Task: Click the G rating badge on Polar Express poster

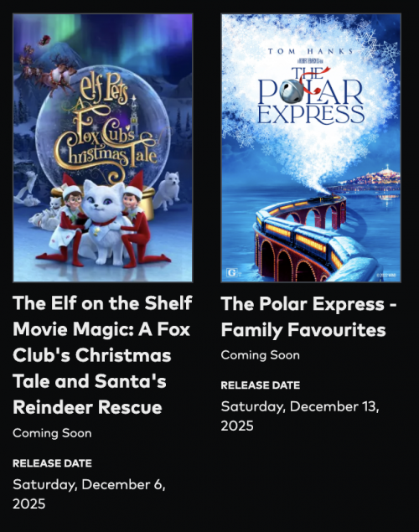Action: pyautogui.click(x=232, y=272)
